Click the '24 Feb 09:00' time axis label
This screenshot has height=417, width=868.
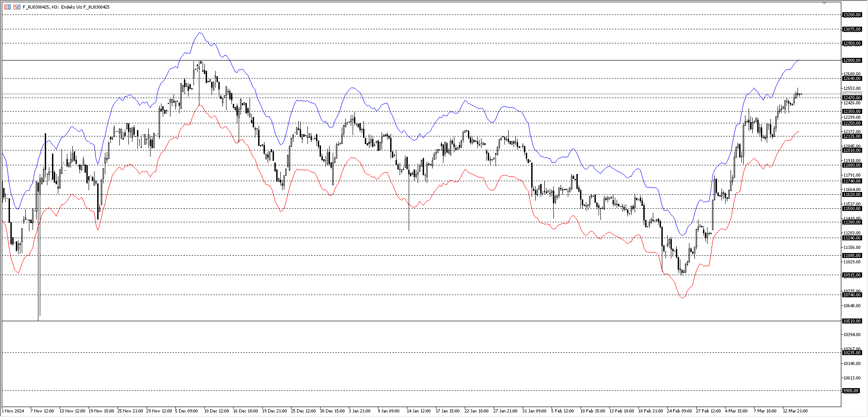coord(679,411)
